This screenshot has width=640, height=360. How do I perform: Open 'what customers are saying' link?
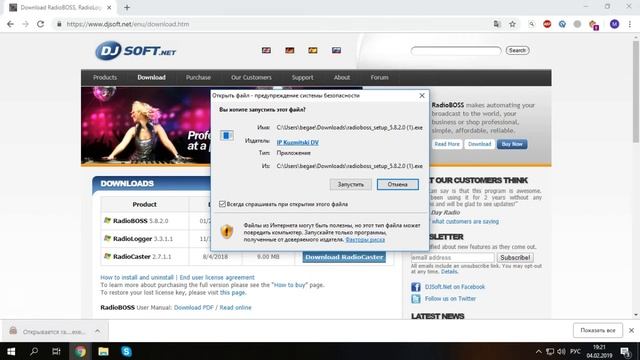pyautogui.click(x=465, y=221)
